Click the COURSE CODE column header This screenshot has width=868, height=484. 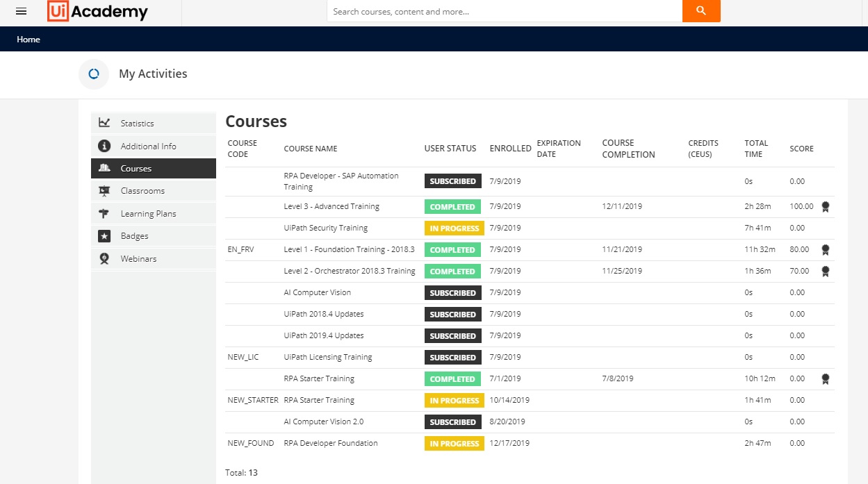pyautogui.click(x=243, y=149)
